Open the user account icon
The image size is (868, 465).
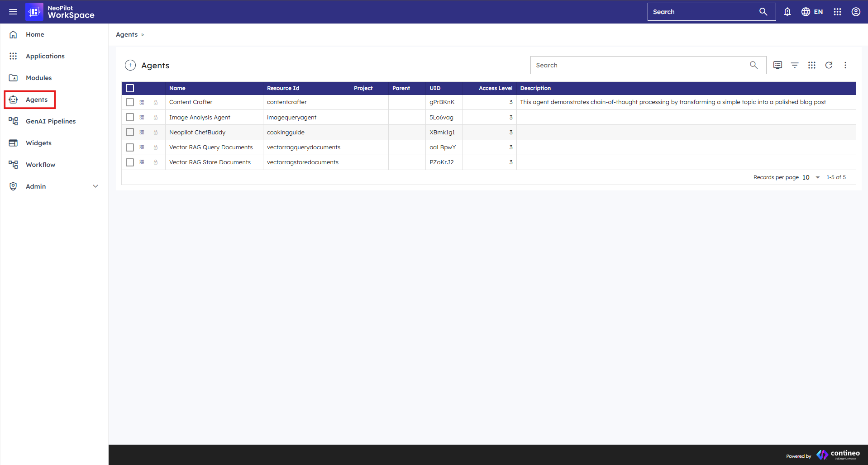coord(856,12)
